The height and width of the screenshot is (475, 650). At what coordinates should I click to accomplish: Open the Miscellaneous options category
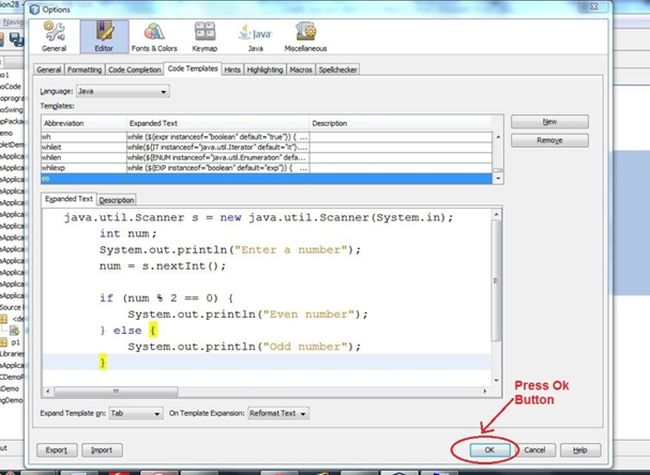[306, 36]
